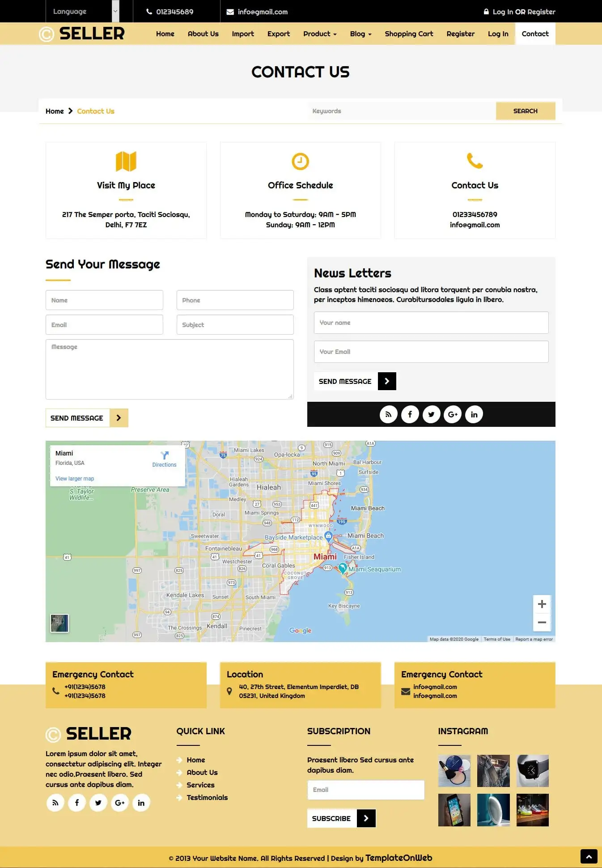Open the Language dropdown in top bar
602x868 pixels.
pos(83,11)
